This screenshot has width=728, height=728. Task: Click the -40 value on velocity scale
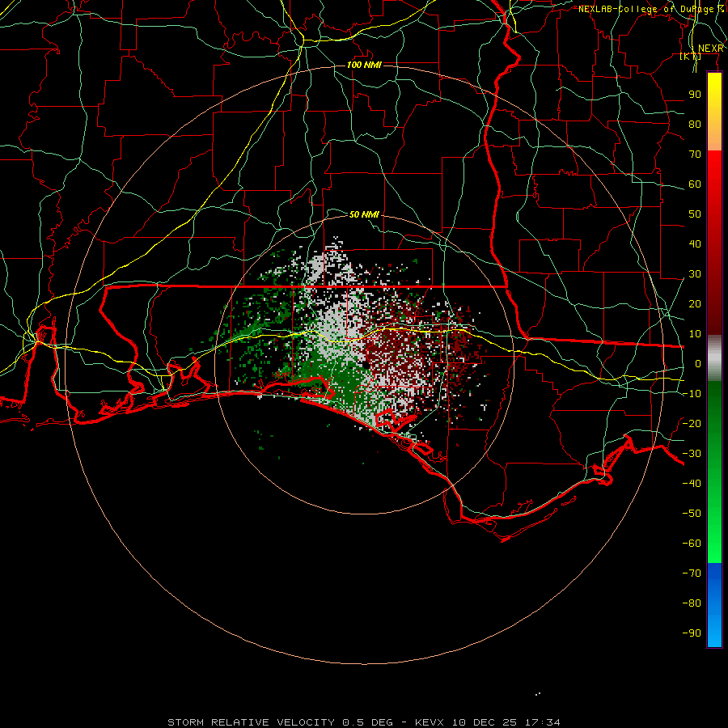pos(692,484)
